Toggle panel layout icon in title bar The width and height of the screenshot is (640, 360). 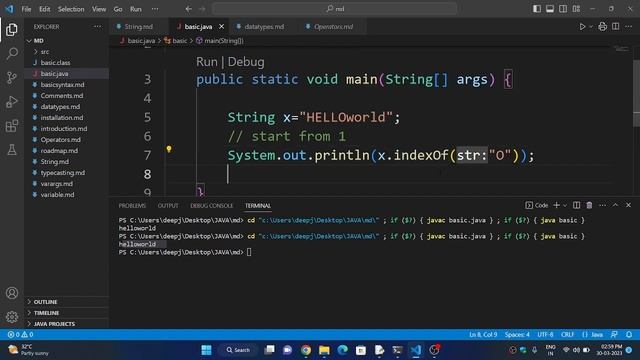coord(550,9)
